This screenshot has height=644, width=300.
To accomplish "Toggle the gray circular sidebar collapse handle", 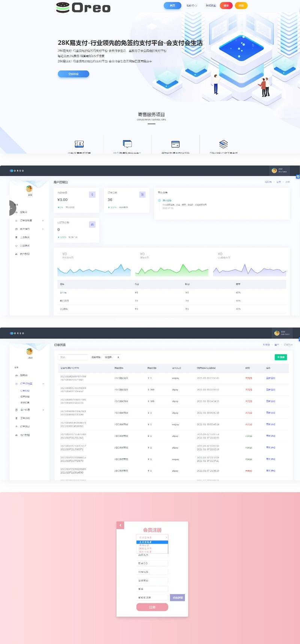I will (x=12, y=208).
